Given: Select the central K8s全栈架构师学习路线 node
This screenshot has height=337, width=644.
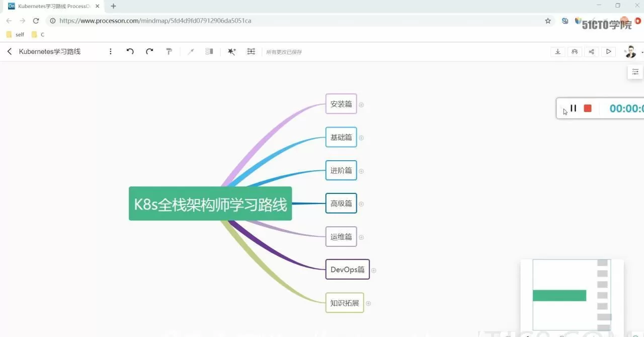Looking at the screenshot, I should [x=210, y=204].
